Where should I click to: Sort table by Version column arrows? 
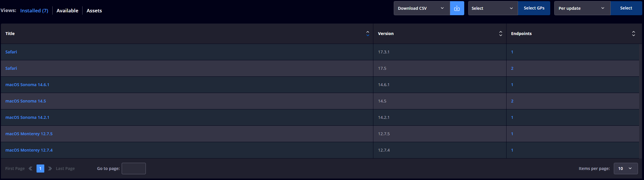coord(500,34)
